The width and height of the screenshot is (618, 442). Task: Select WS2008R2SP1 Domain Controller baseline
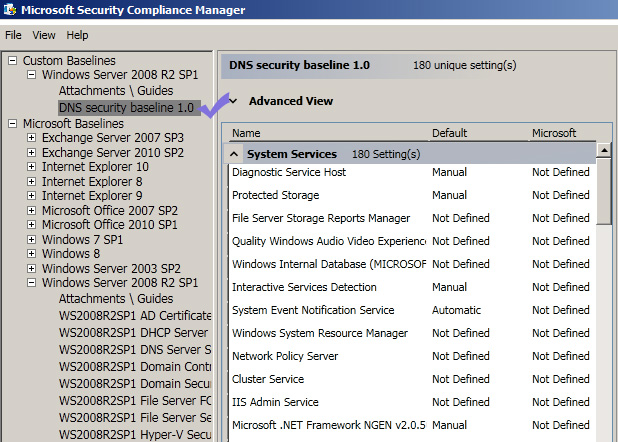click(x=135, y=367)
